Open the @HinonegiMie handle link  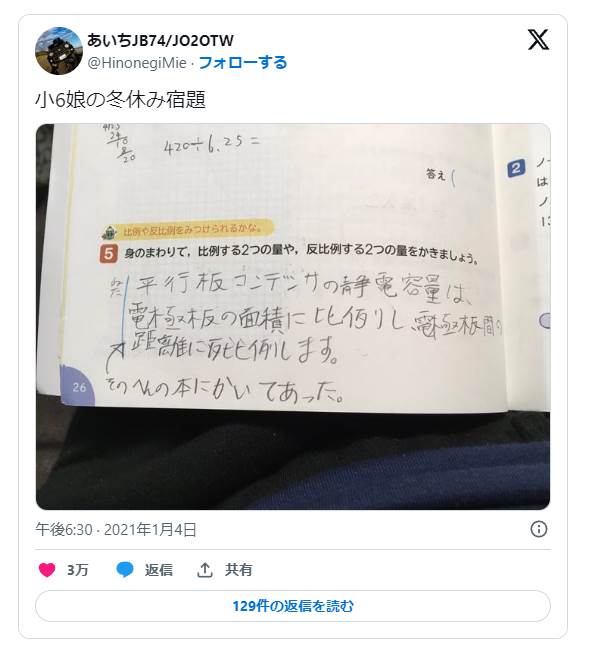point(137,63)
